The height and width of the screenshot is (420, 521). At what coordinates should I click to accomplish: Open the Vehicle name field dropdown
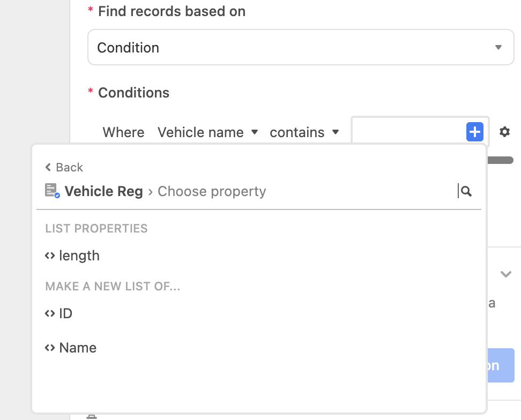208,132
